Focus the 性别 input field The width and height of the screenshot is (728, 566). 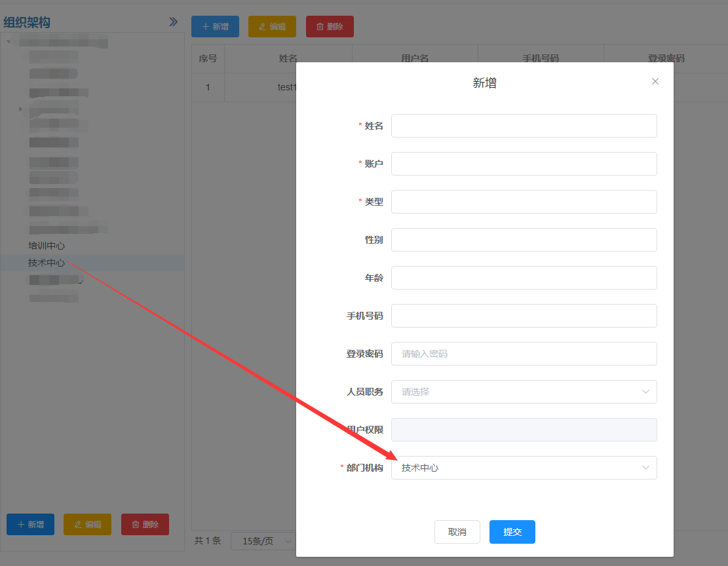tap(524, 240)
